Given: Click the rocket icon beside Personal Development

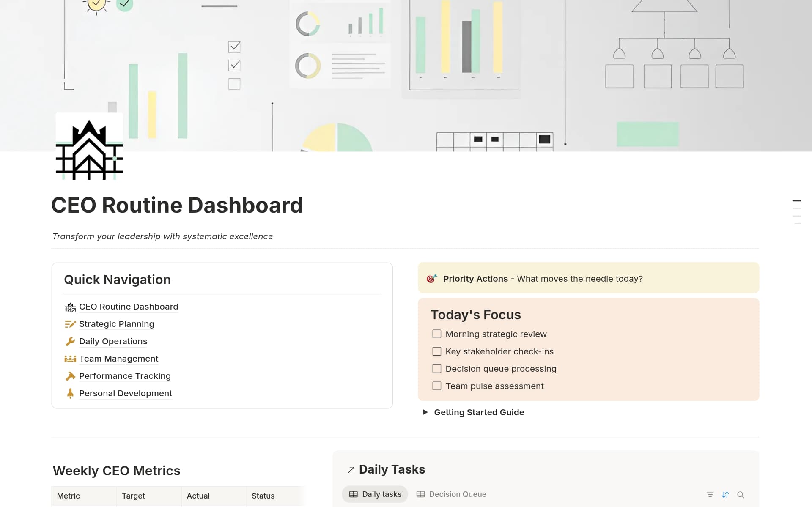Looking at the screenshot, I should (70, 393).
